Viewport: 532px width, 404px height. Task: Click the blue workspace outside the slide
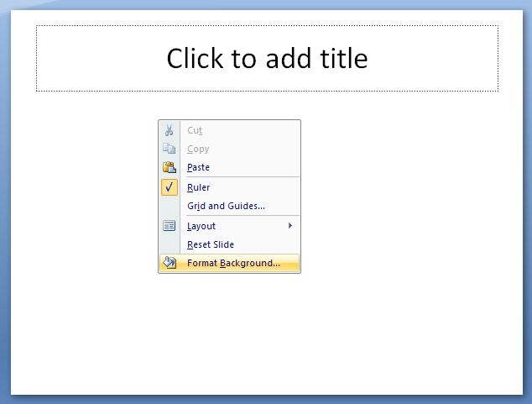(x=5, y=204)
